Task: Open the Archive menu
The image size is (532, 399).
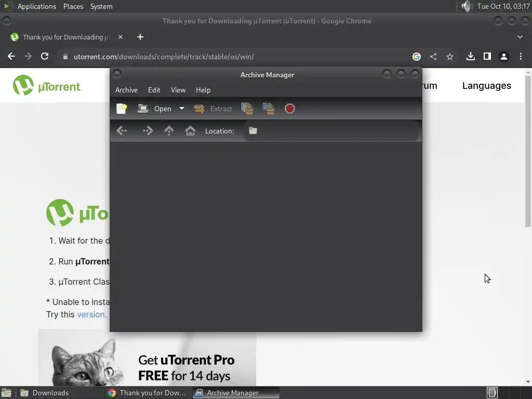Action: coord(126,90)
